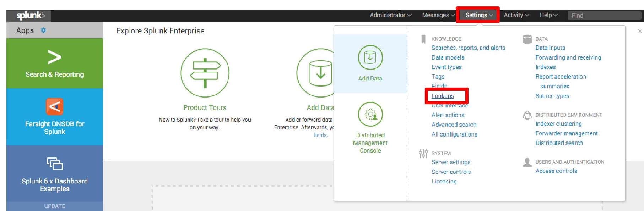Open Searches, reports, and alerts
This screenshot has height=211, width=644.
(468, 48)
